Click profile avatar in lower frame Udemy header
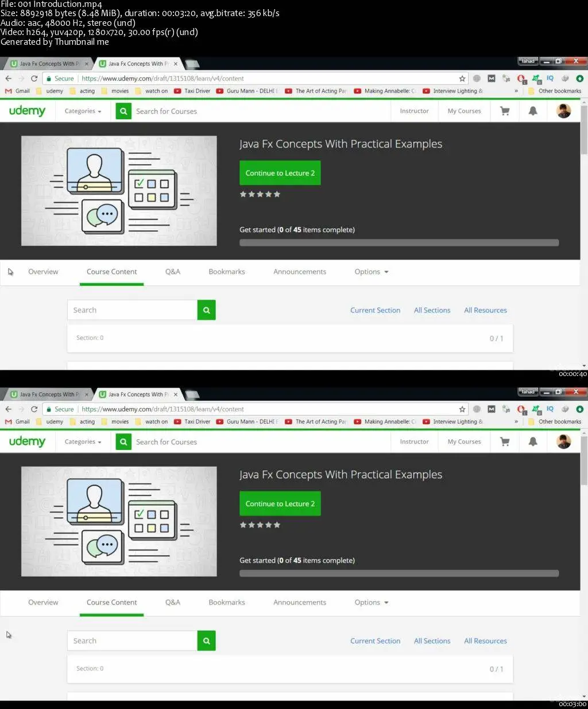 tap(564, 441)
